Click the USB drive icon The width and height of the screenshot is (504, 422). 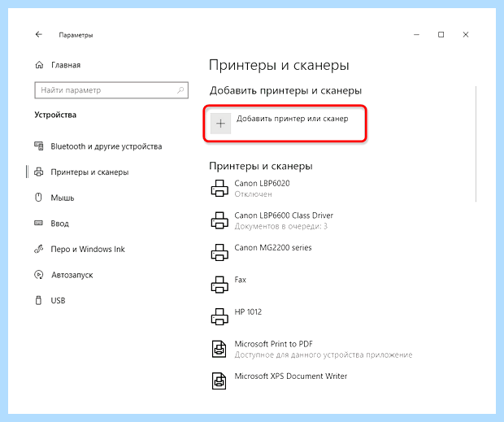[38, 301]
